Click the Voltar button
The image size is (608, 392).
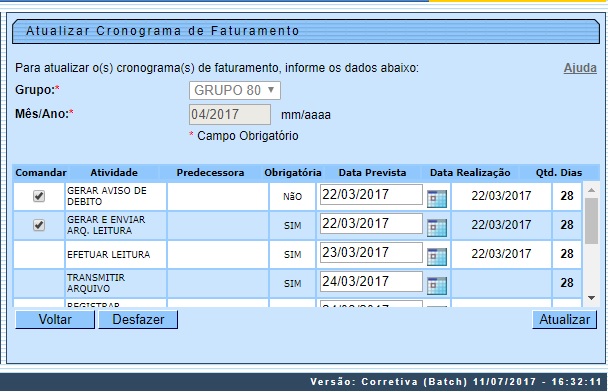(55, 319)
